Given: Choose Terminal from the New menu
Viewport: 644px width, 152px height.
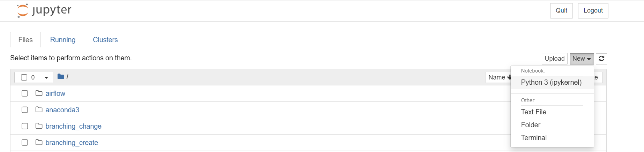Looking at the screenshot, I should [x=534, y=138].
